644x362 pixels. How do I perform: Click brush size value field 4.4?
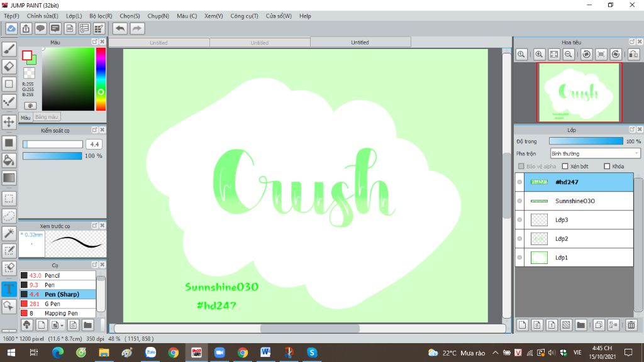[x=94, y=144]
